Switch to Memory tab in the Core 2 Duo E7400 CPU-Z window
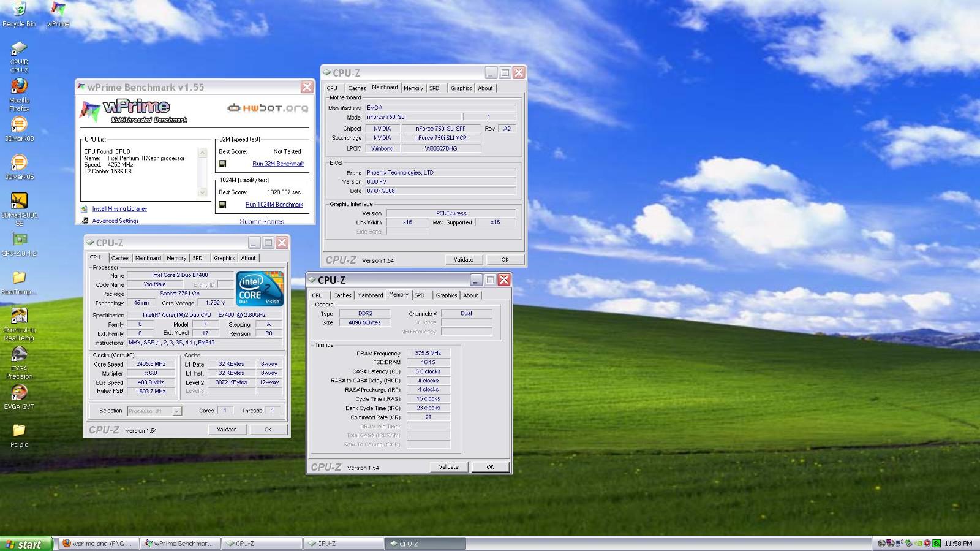Image resolution: width=980 pixels, height=551 pixels. coord(176,259)
